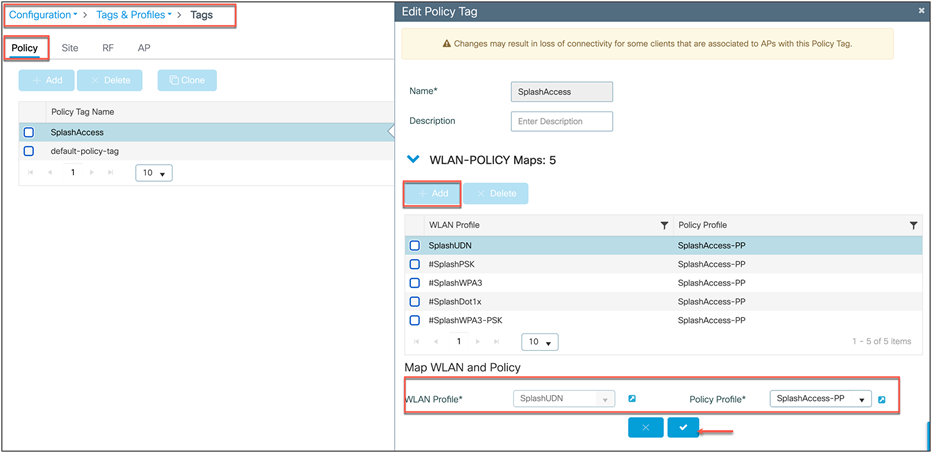Click Add in the Policy Tag list
The height and width of the screenshot is (453, 932).
46,80
